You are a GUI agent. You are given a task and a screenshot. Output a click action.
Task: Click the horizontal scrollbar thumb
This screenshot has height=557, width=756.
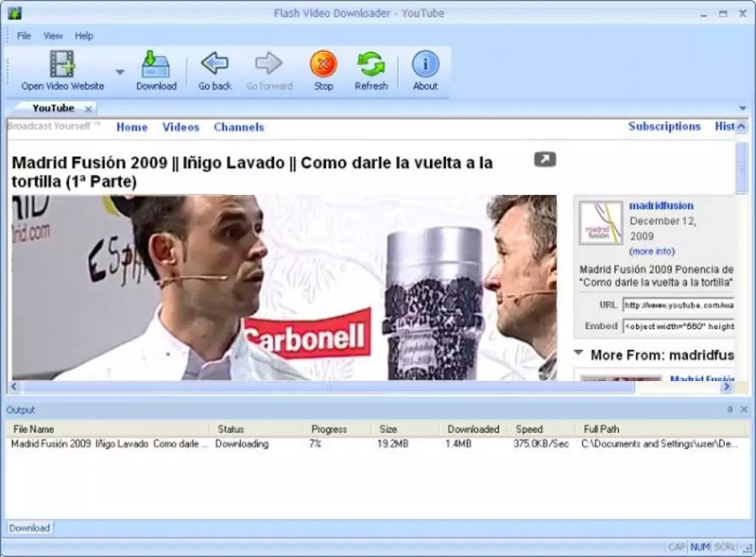(x=329, y=387)
